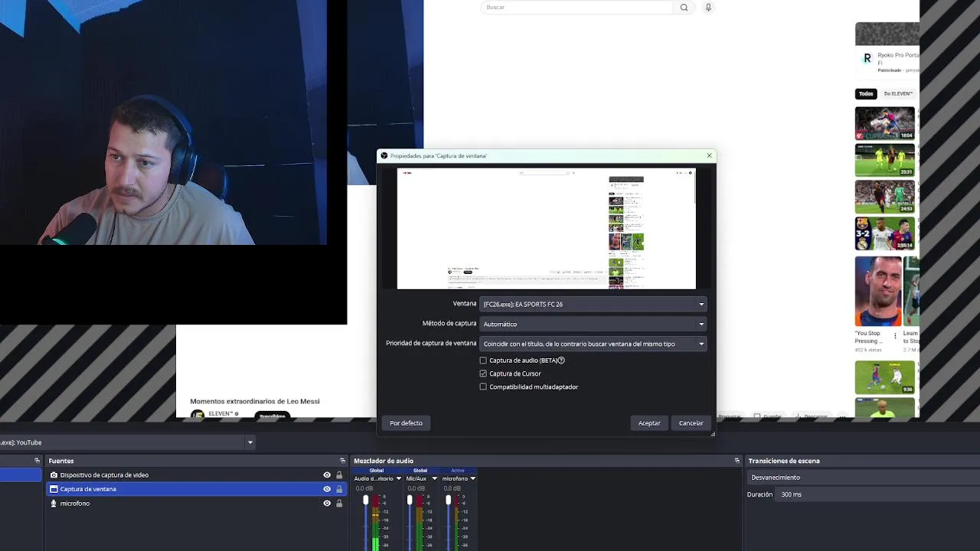980x551 pixels.
Task: Click video title Momentos extraordinarios de Leo Messi
Action: pyautogui.click(x=255, y=401)
